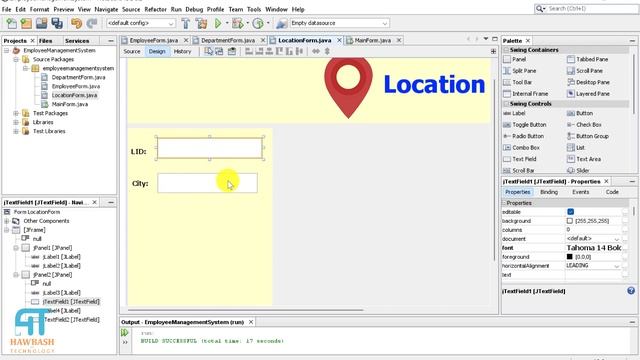
Task: Open the Services panel tab
Action: [77, 41]
